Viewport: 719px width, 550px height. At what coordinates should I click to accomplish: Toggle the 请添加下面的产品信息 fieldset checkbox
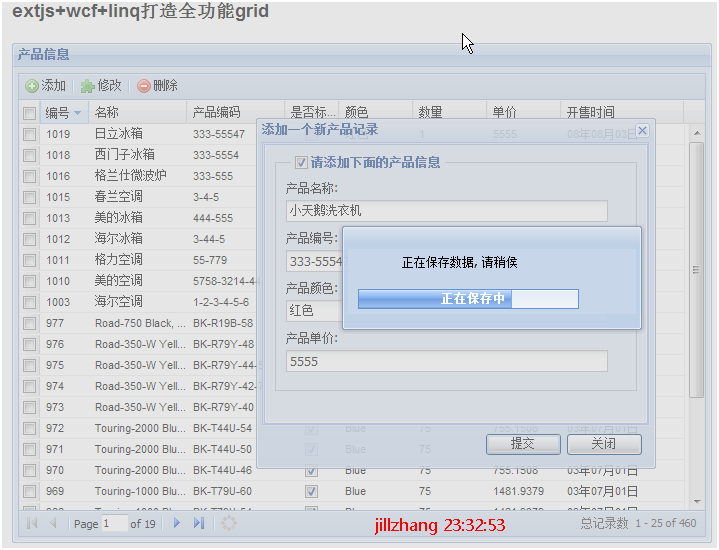pyautogui.click(x=301, y=162)
